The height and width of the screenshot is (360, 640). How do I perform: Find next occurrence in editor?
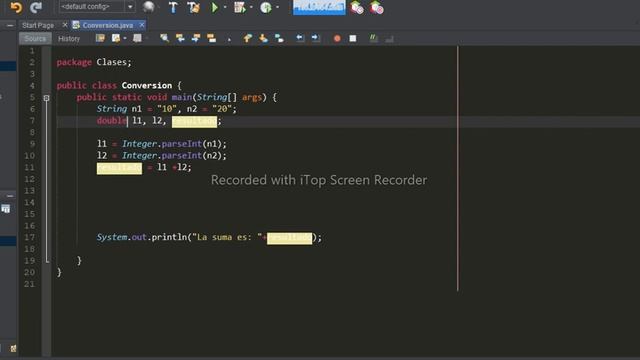pos(196,38)
